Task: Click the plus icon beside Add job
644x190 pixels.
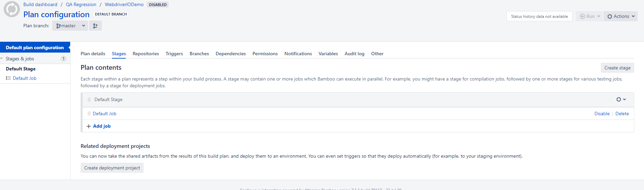Action: click(89, 126)
